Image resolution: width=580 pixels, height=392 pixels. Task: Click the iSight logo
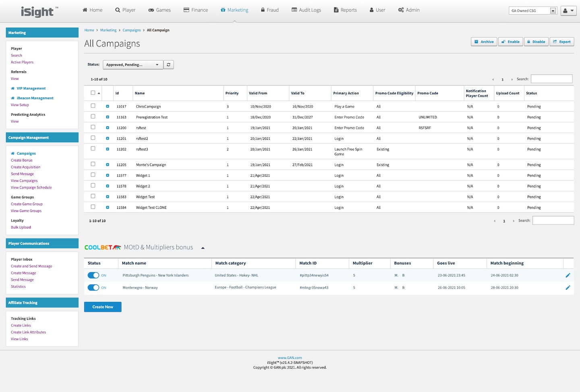(x=39, y=12)
